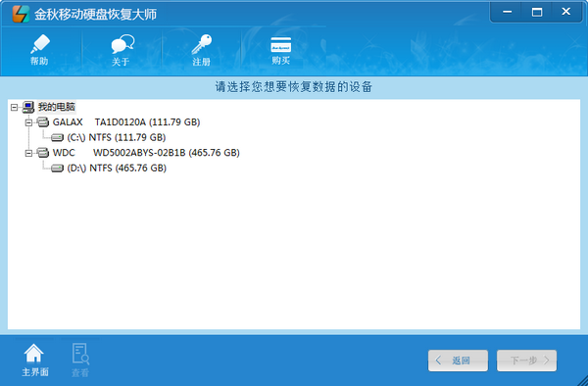
Task: Click the GALAX disk drive icon
Action: [x=43, y=122]
